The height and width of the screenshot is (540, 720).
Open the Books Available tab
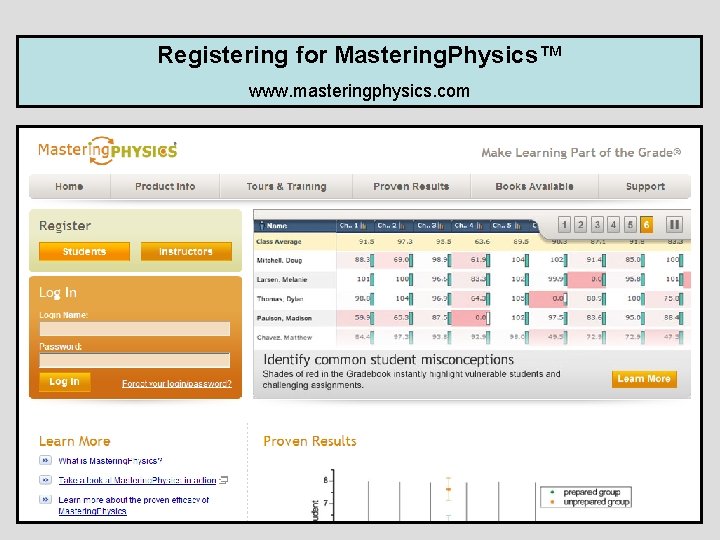[x=534, y=186]
